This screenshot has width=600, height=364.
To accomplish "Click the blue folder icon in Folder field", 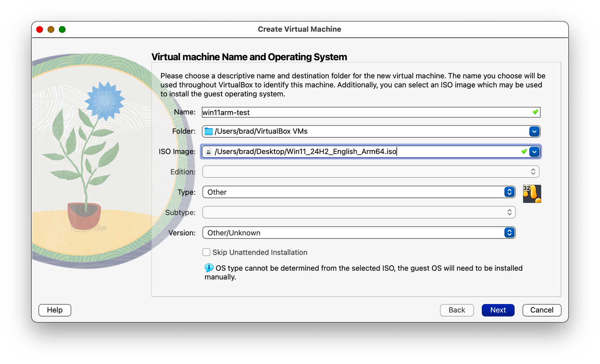I will (x=208, y=131).
